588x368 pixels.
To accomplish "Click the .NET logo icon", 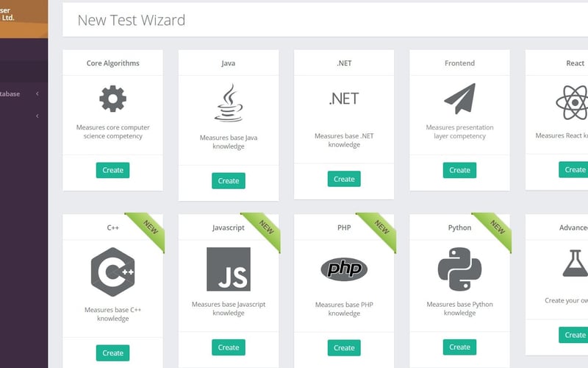I will (x=344, y=99).
